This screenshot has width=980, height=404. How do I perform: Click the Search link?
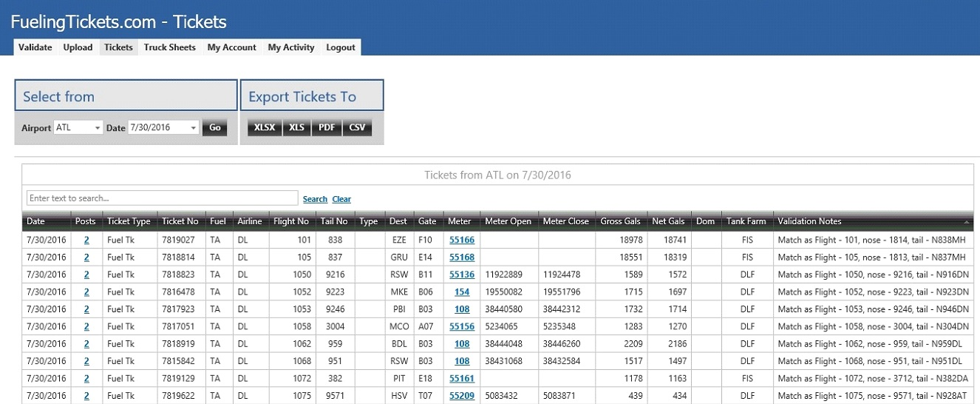point(315,199)
